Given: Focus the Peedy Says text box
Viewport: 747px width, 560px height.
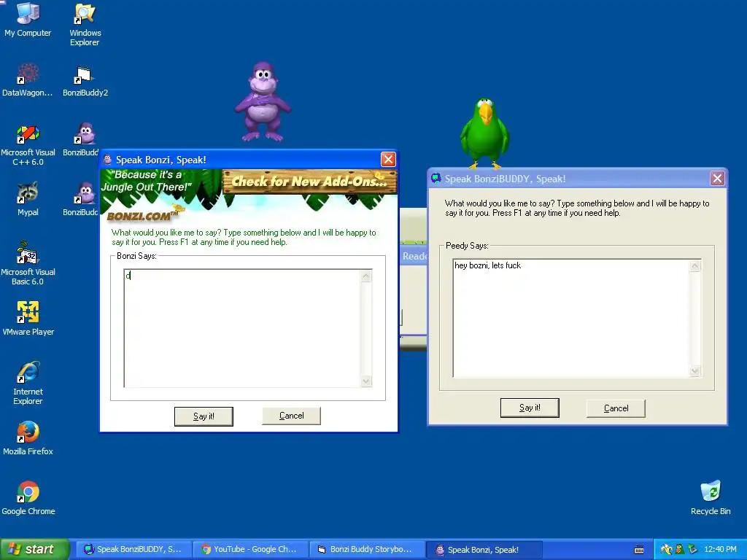Looking at the screenshot, I should pyautogui.click(x=570, y=318).
